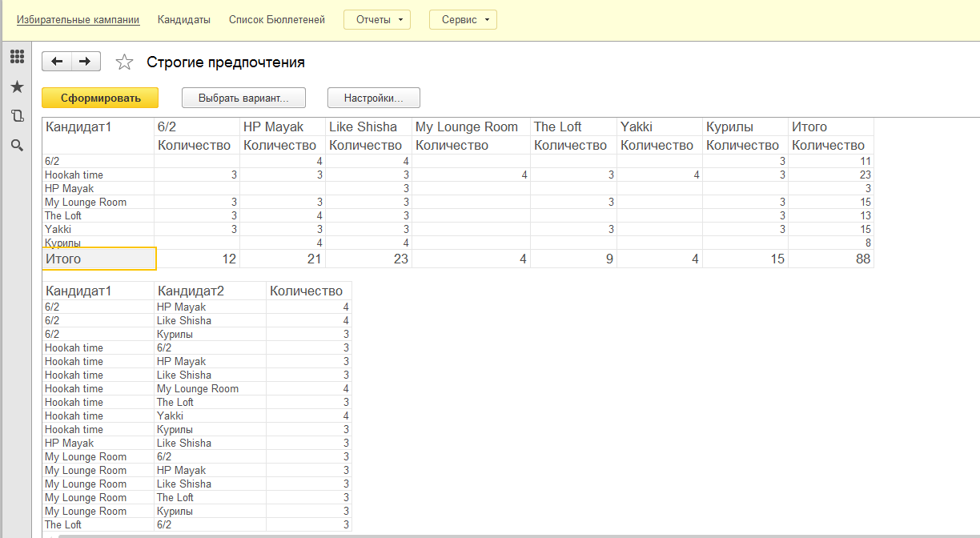Go back with left arrow button
The width and height of the screenshot is (980, 538).
pyautogui.click(x=57, y=62)
